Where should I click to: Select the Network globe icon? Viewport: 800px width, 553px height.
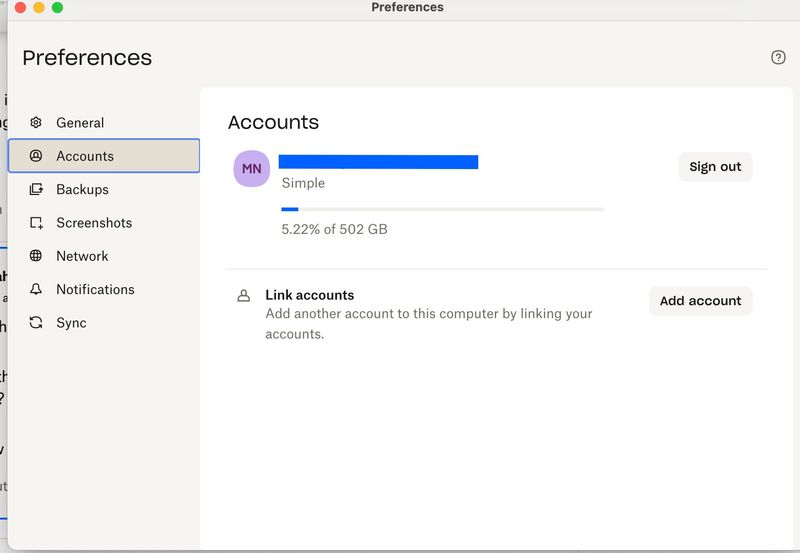coord(36,256)
